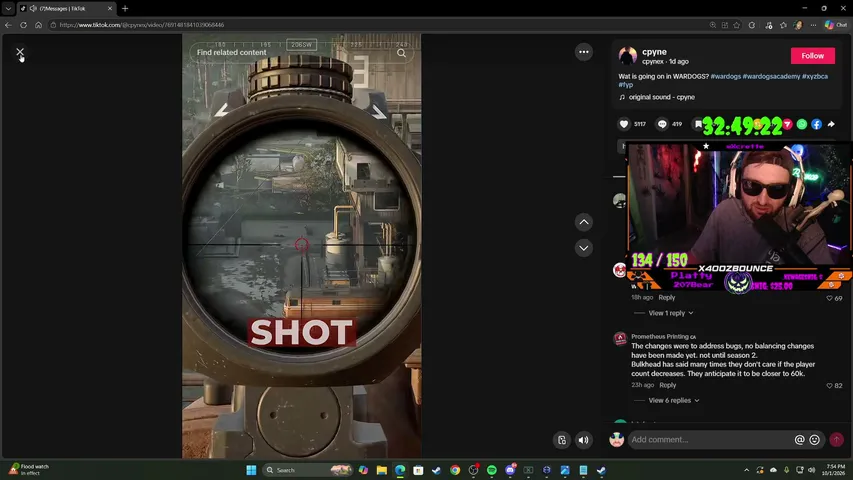This screenshot has height=480, width=853.
Task: Open the three-dot more options on video
Action: pyautogui.click(x=584, y=52)
